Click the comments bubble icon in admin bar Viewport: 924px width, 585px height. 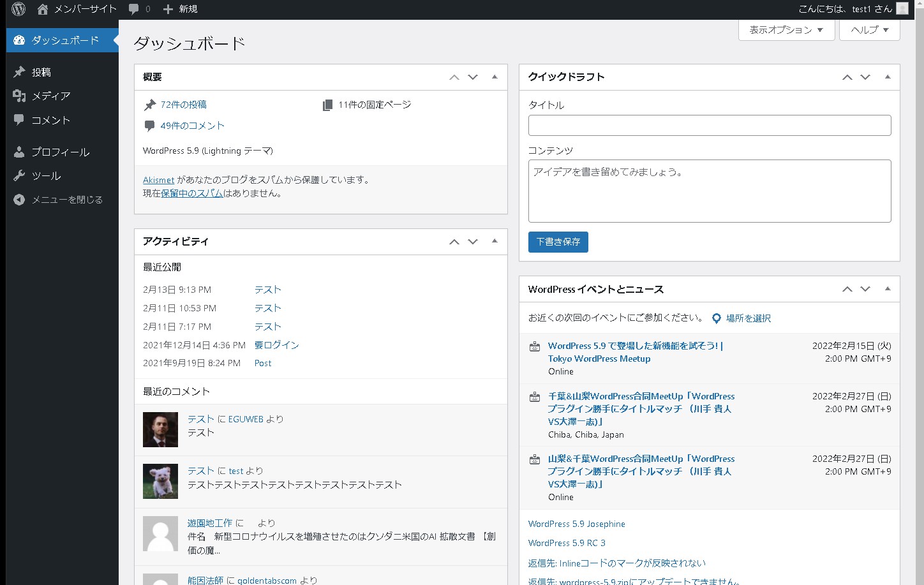pos(133,9)
